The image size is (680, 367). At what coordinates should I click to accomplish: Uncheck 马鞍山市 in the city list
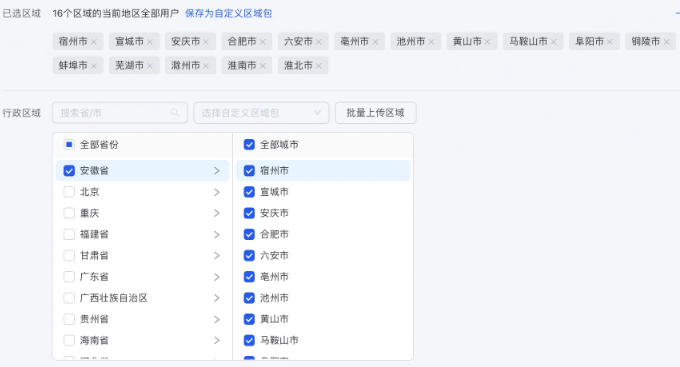[x=249, y=341]
